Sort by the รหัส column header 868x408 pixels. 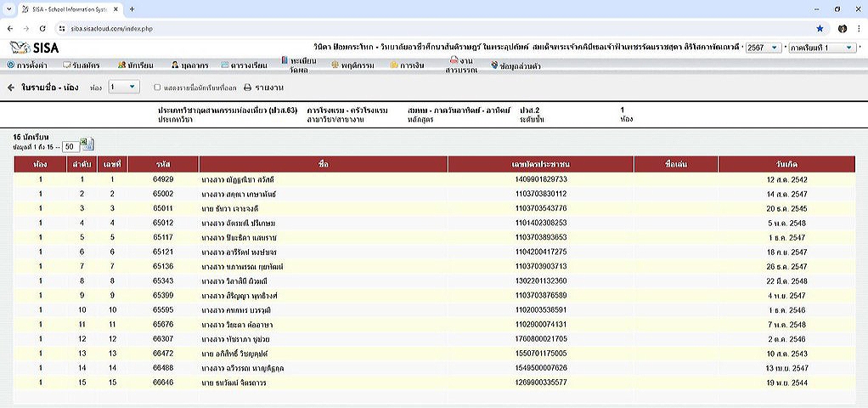click(163, 163)
